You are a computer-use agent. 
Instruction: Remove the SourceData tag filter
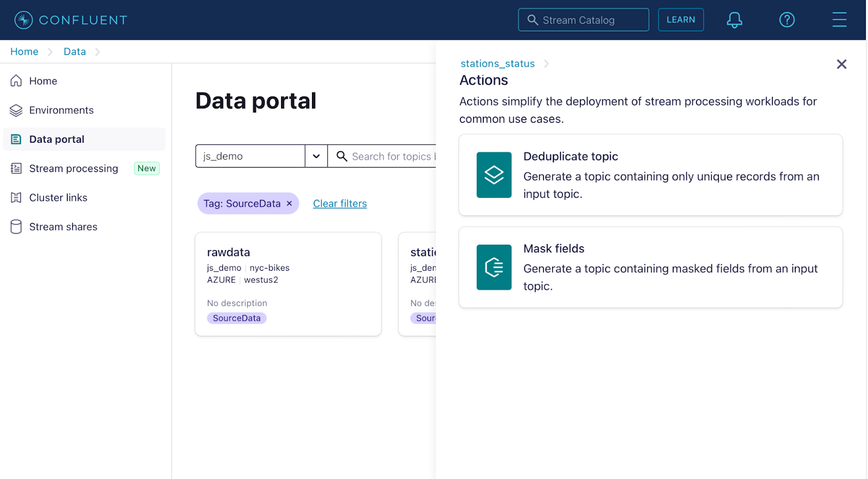(289, 203)
